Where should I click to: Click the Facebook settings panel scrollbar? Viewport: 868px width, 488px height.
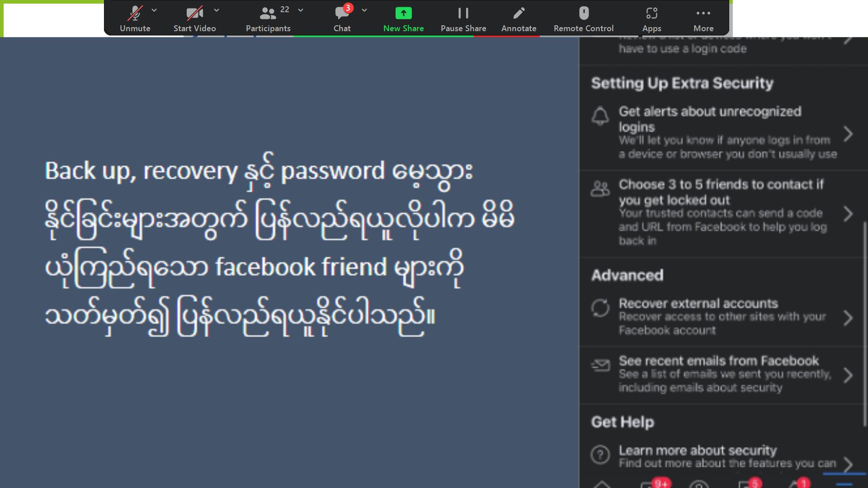click(x=865, y=324)
